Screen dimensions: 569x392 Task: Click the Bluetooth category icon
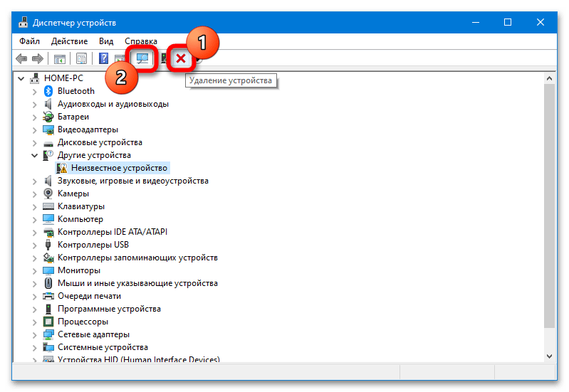coord(48,91)
